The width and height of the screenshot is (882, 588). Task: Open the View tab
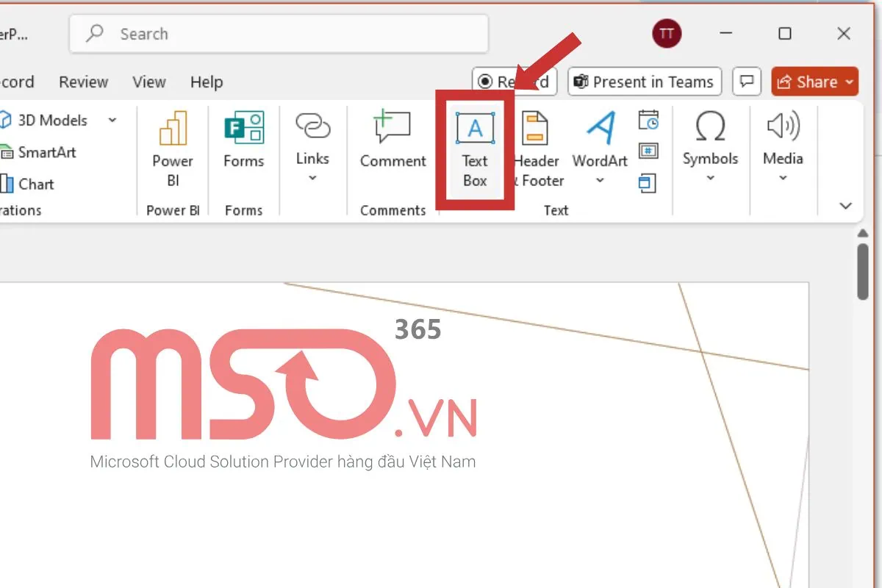click(x=148, y=82)
